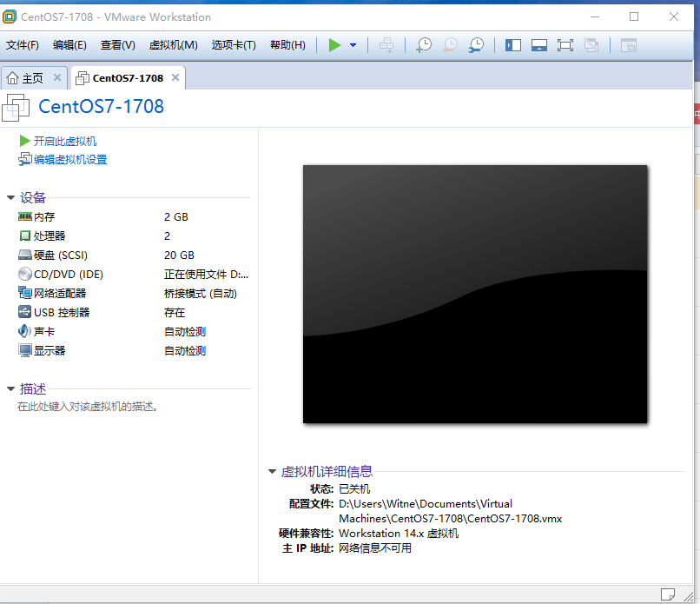Click the revert to snapshot toolbar icon
Screen dimensions: 700x604
450,45
